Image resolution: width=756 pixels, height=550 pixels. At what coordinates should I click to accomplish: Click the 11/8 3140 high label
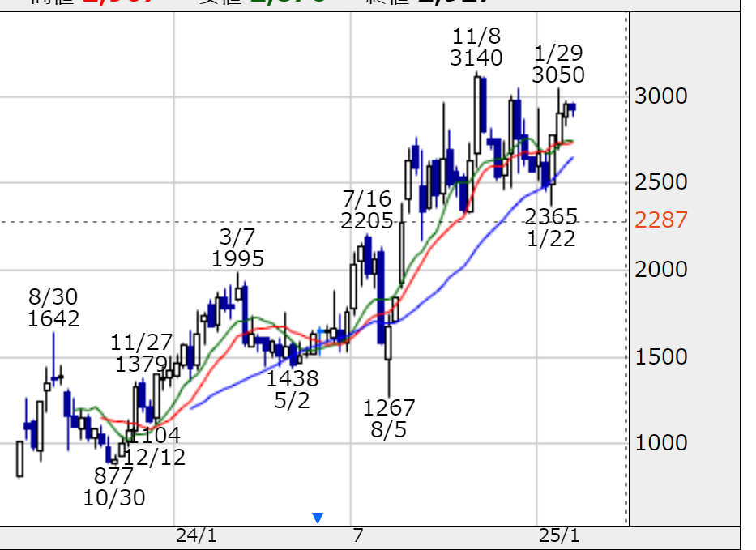(x=476, y=47)
